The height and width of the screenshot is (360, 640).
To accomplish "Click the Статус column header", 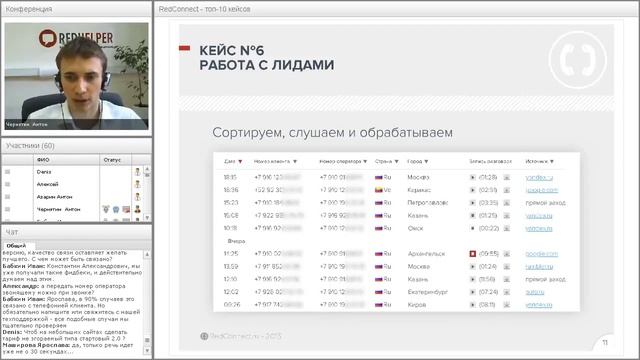I will [116, 160].
